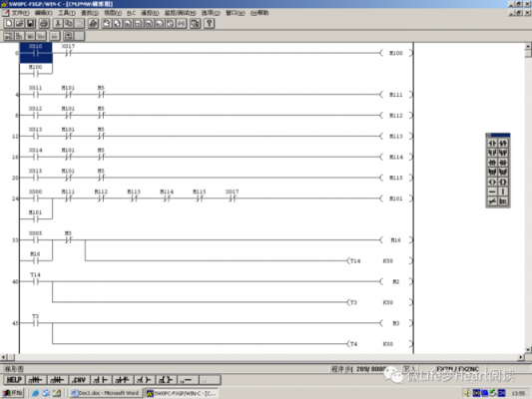Switch to Doc1.doc Microsoft Word taskbar button
The width and height of the screenshot is (532, 399).
point(105,393)
